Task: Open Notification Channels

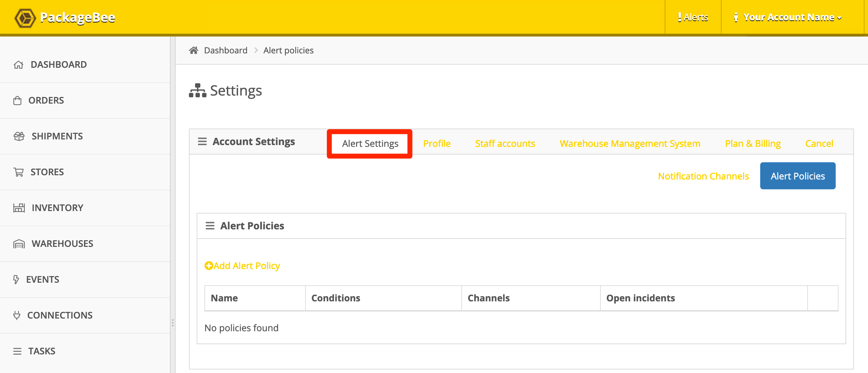Action: (x=703, y=176)
